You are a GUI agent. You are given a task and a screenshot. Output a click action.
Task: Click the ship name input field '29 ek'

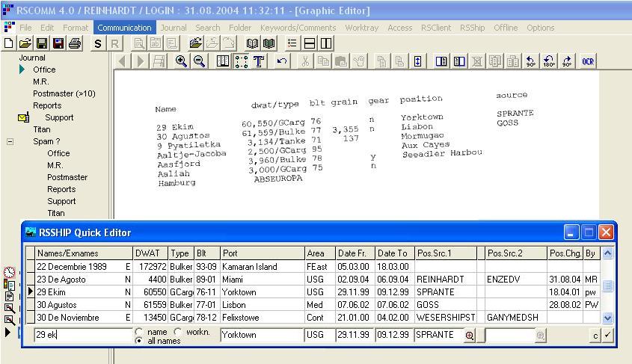(84, 335)
